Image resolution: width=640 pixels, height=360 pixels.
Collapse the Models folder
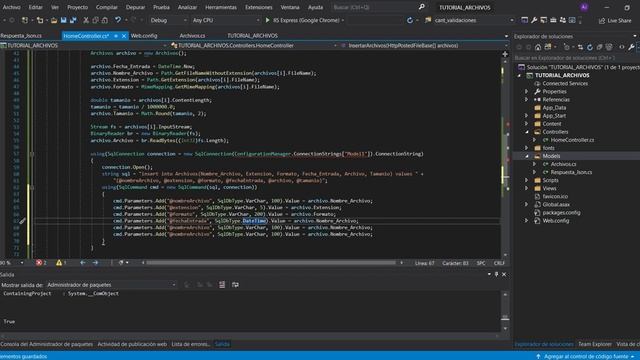(x=527, y=156)
